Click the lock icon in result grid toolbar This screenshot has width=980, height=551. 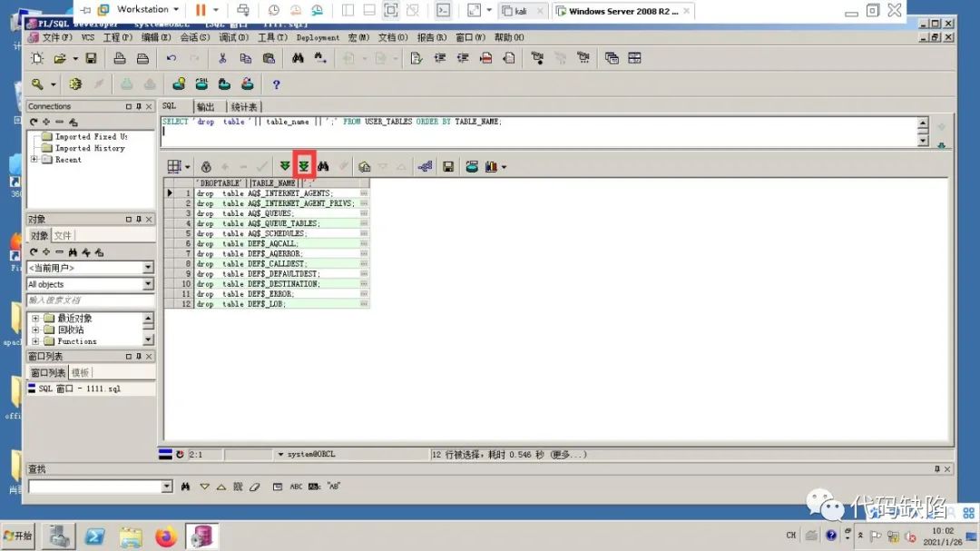click(206, 167)
